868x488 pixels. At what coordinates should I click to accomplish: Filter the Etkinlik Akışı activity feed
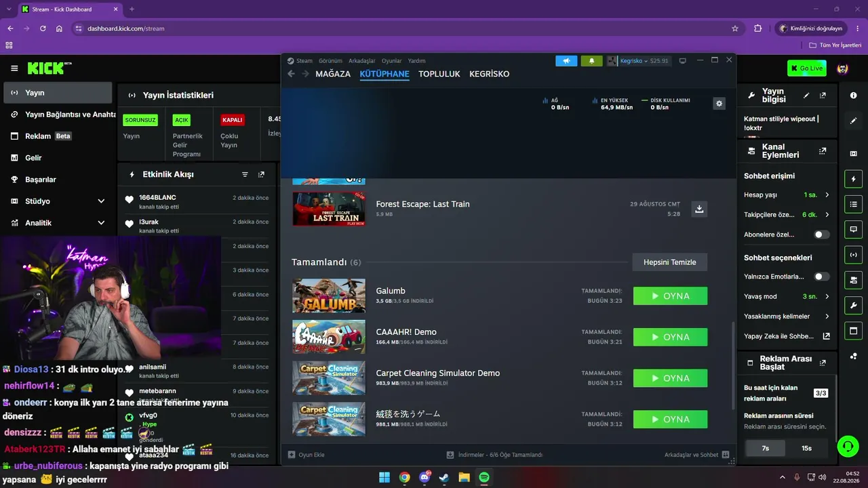245,174
